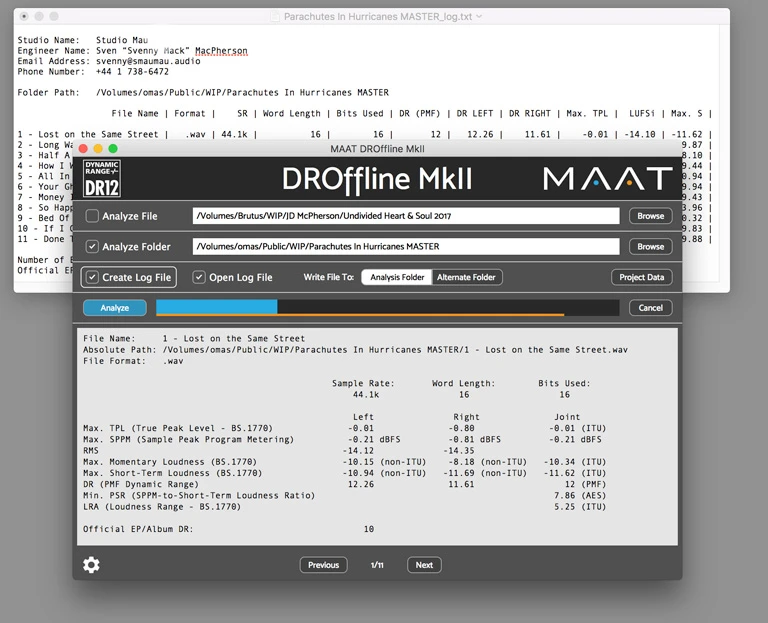Screen dimensions: 768x623
Task: Zoom the DROffline window with the green button
Action: tap(113, 148)
